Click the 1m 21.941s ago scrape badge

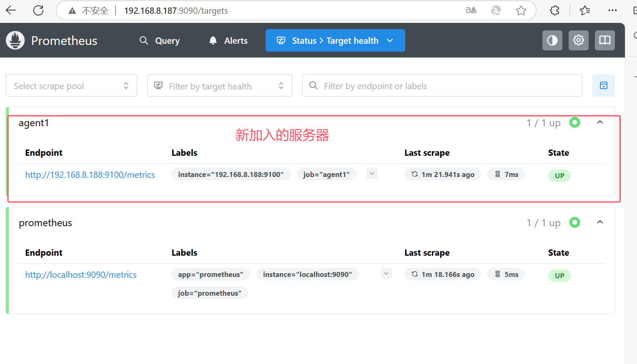click(443, 175)
